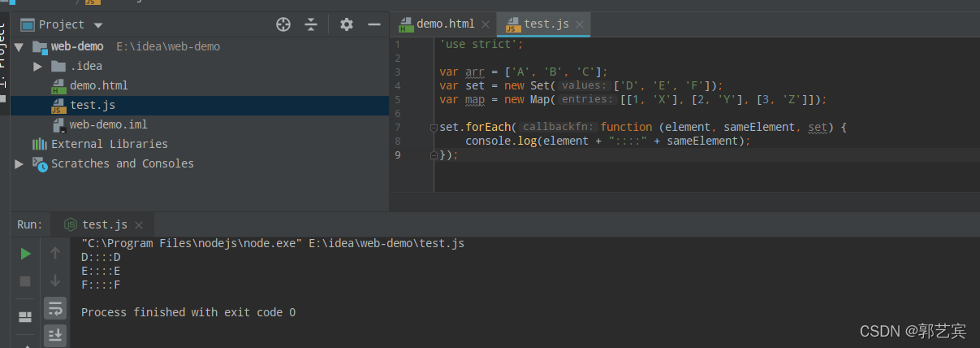Image resolution: width=980 pixels, height=348 pixels.
Task: Close the test.js Run tab
Action: (140, 225)
